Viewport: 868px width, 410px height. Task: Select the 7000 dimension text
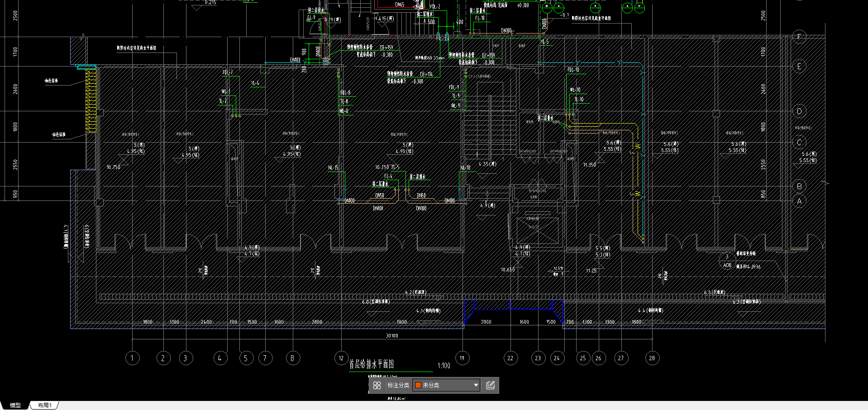click(x=401, y=322)
